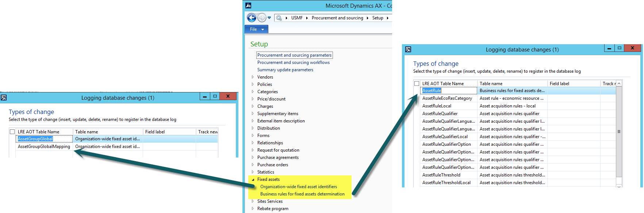Expand the Purchase orders node
This screenshot has width=644, height=213.
(253, 165)
